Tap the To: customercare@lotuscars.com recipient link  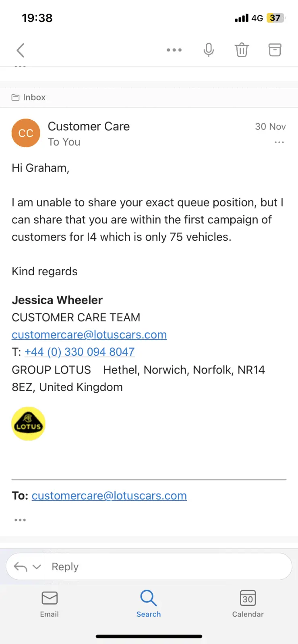click(x=109, y=496)
